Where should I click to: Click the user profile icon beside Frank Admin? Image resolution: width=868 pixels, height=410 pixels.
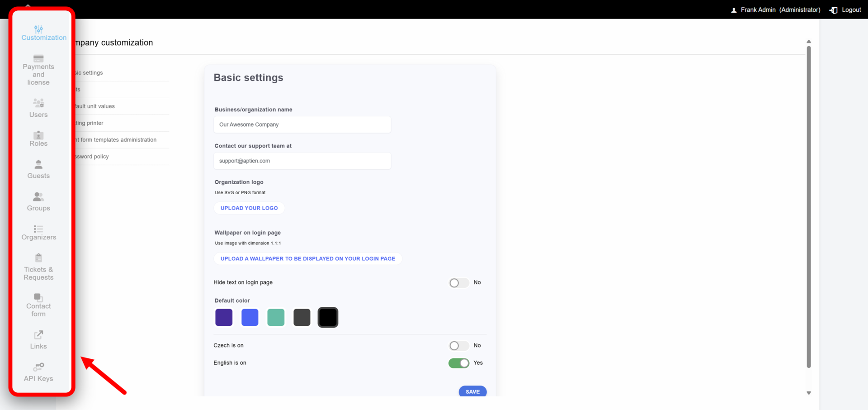coord(734,10)
